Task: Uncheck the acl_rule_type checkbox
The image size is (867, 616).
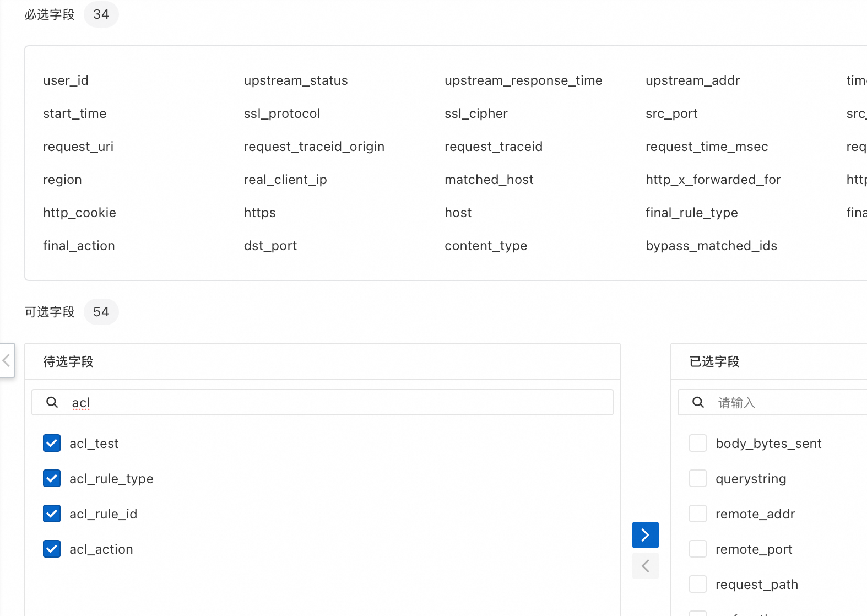Action: [x=52, y=478]
